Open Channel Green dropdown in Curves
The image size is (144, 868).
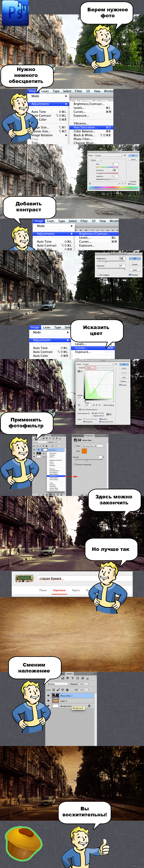90,368
